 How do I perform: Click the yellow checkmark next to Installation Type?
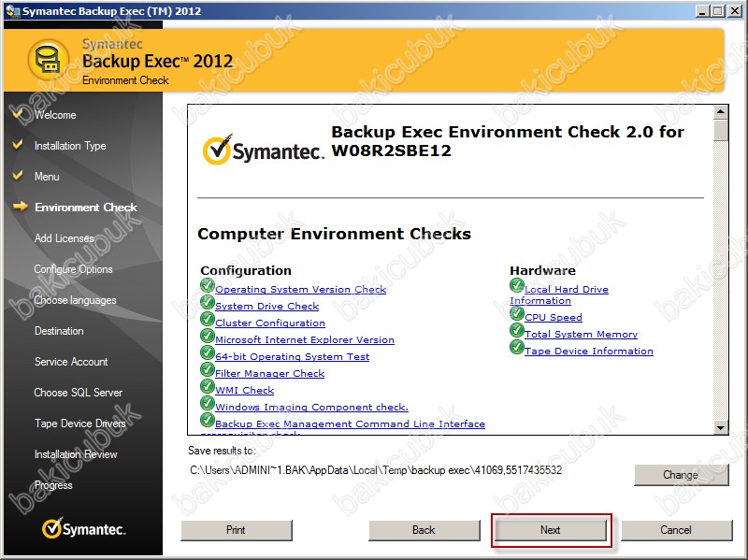coord(18,145)
